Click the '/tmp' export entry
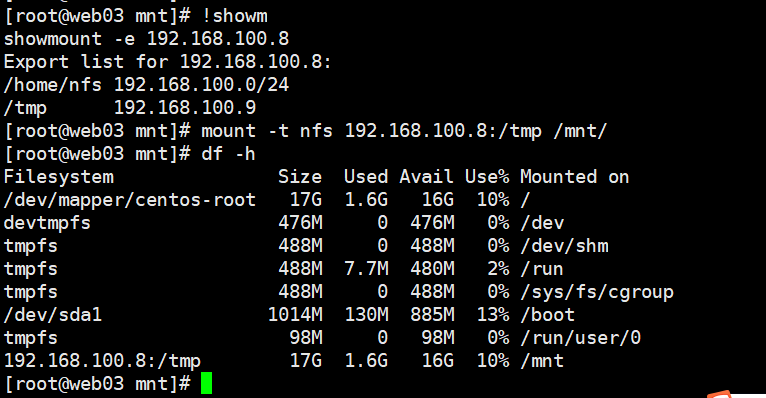 pos(25,108)
